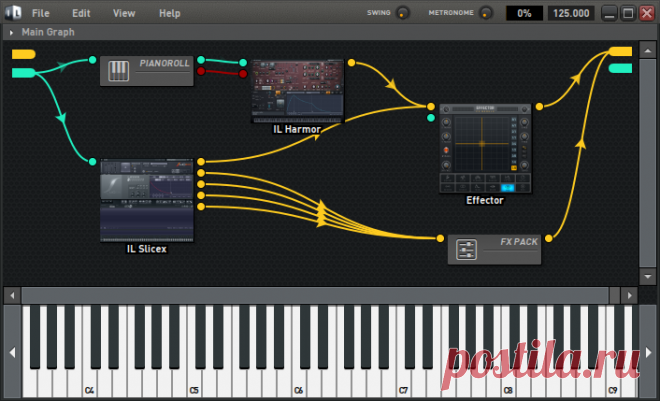Shift keyboard octave left with left arrow
This screenshot has height=401, width=660.
coord(12,352)
